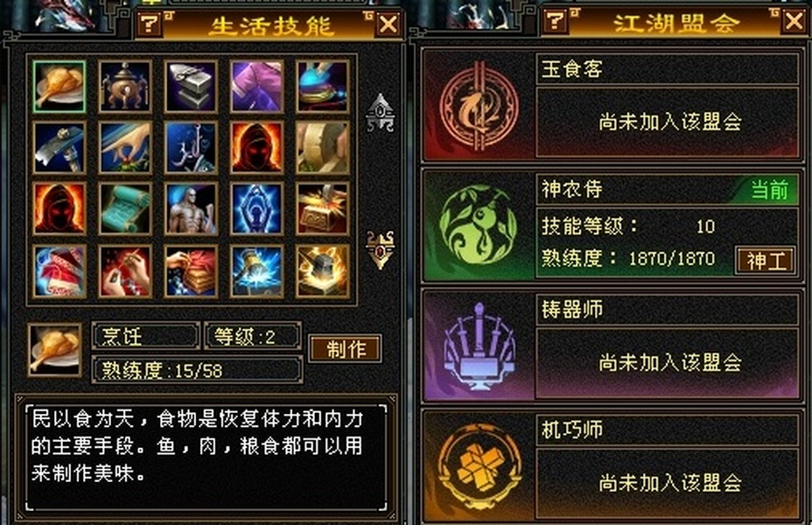This screenshot has width=812, height=525.
Task: Select the 神农侍 green leaf emblem
Action: (478, 225)
